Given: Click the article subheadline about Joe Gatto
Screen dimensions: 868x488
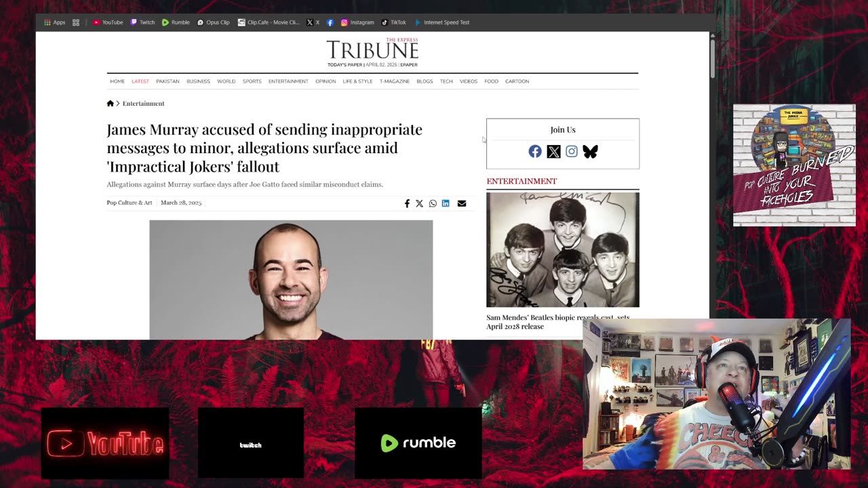Looking at the screenshot, I should pos(245,184).
